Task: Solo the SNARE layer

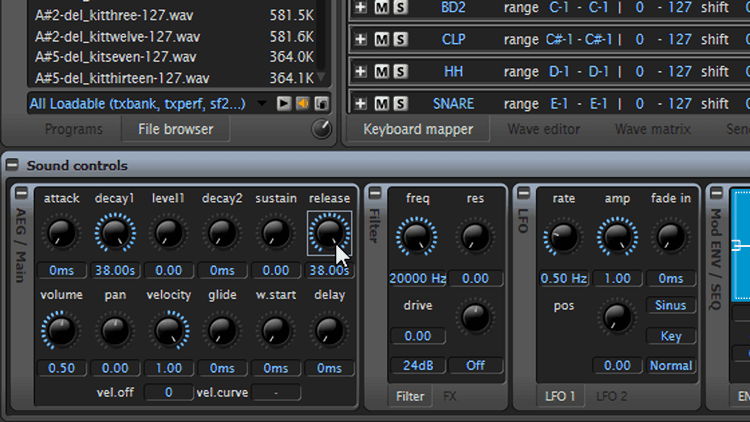Action: click(400, 103)
